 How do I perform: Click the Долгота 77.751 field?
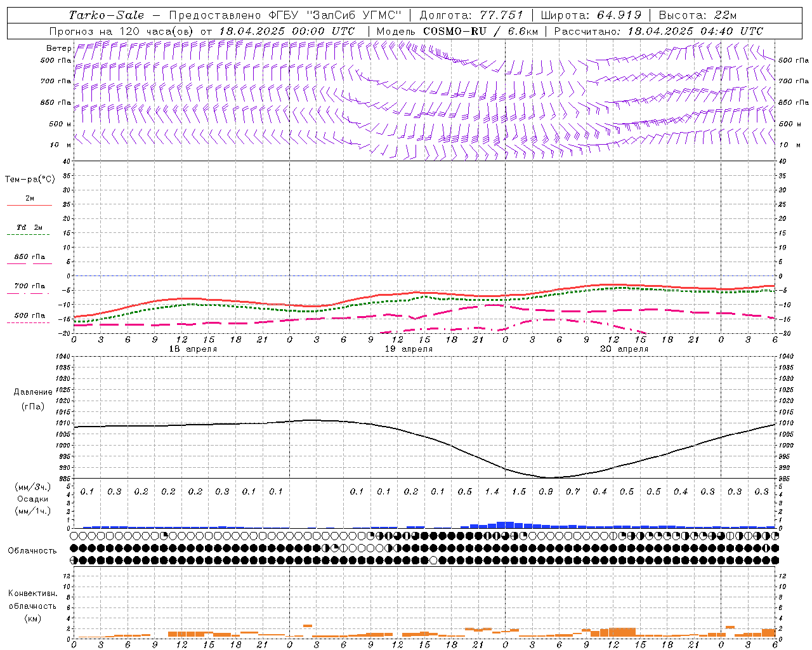(471, 15)
